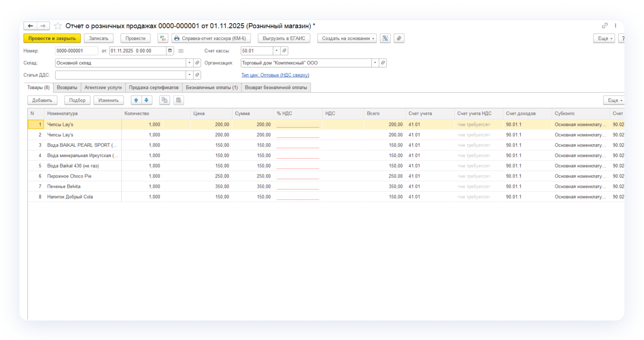Follow the Тип цен: Оптовые link

click(x=275, y=75)
